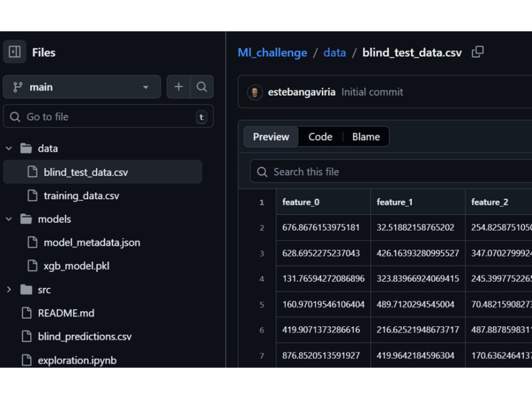Click estebangaviria avatar image
The height and width of the screenshot is (399, 532).
pos(255,92)
